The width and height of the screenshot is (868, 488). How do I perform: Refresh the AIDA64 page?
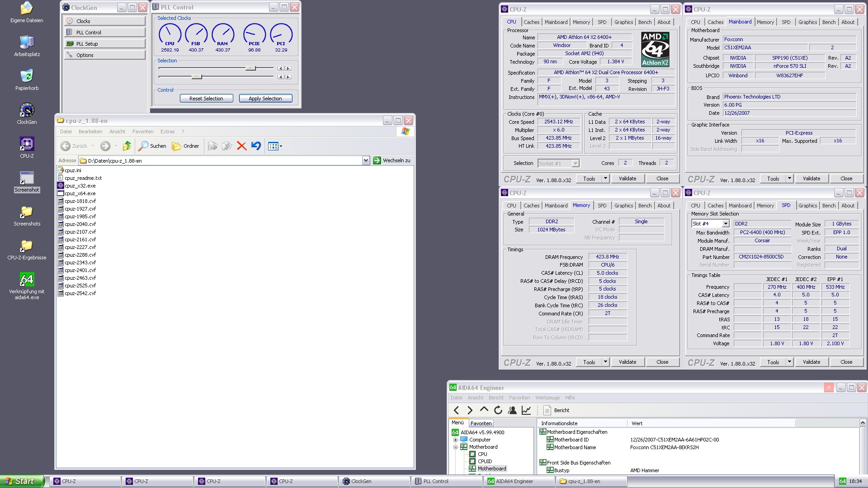point(498,410)
